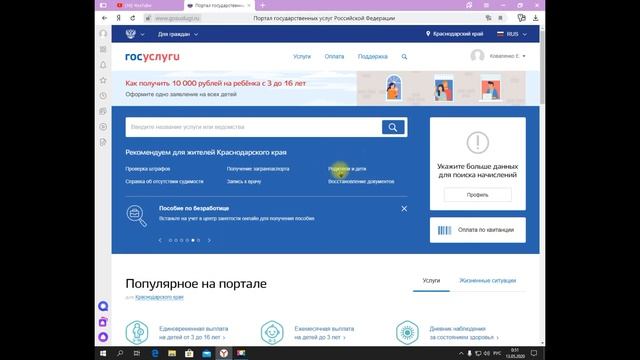Click the Yandex home 'Я' button
The image size is (640, 360).
118,18
